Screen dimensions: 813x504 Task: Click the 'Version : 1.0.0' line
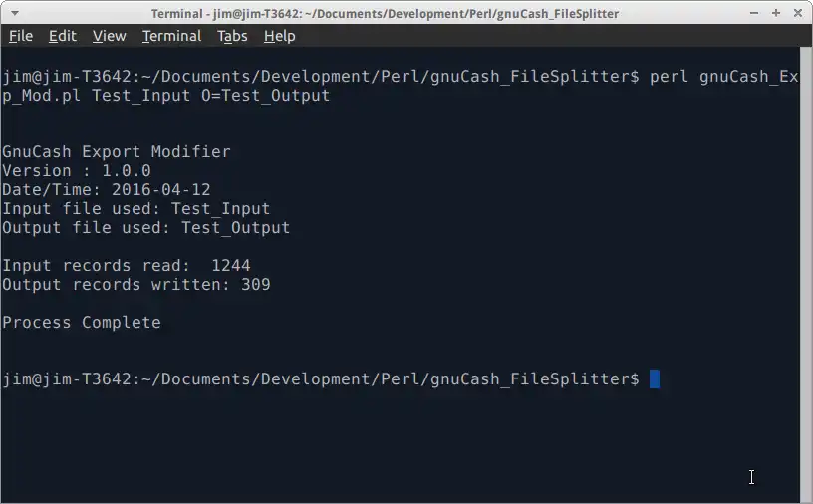pos(77,171)
